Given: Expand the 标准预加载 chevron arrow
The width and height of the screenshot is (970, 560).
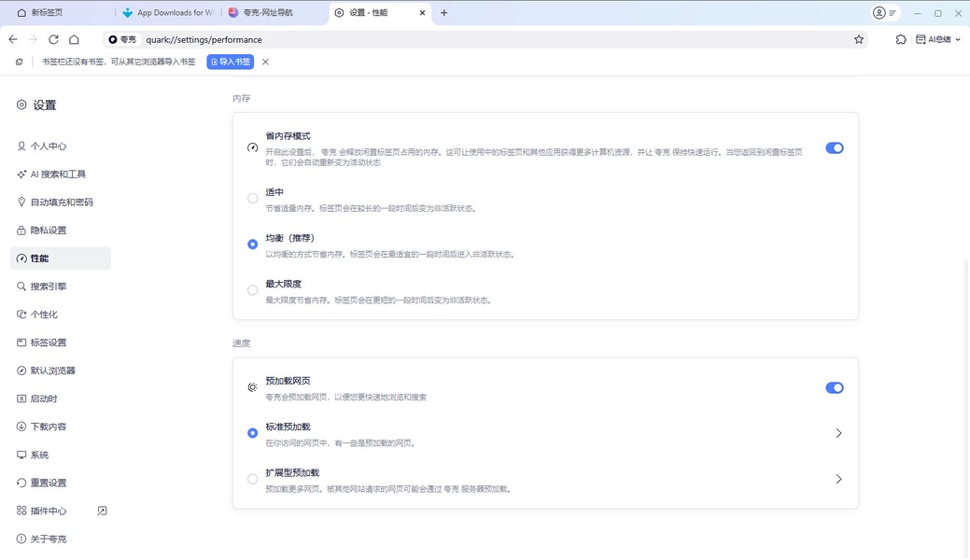Looking at the screenshot, I should click(x=838, y=433).
